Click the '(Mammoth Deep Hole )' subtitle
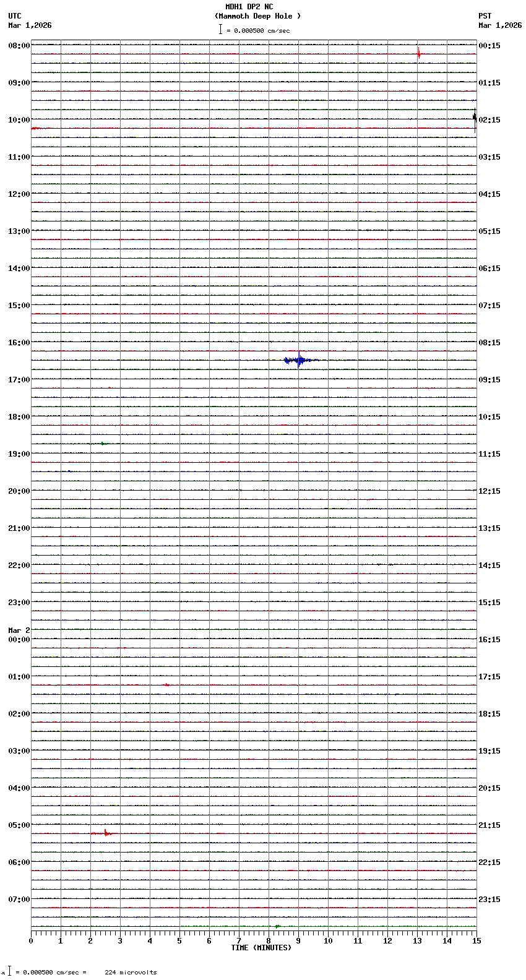This screenshot has width=526, height=980. coord(258,16)
